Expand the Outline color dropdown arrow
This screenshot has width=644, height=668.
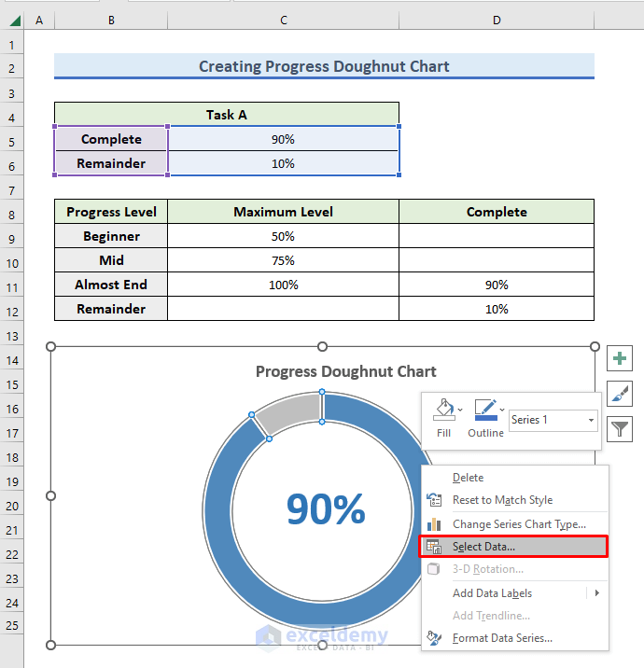502,410
